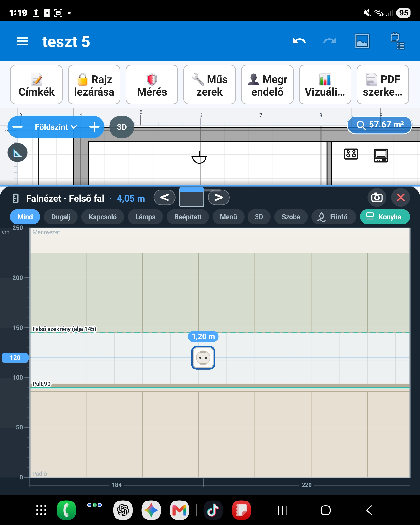
Task: Select the cooktop symbol on floor plan
Action: 351,154
